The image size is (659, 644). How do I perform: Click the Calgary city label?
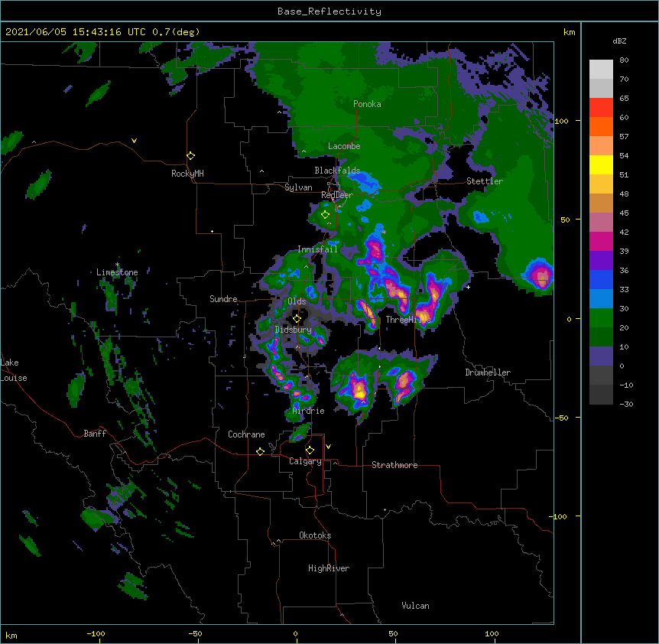[305, 461]
